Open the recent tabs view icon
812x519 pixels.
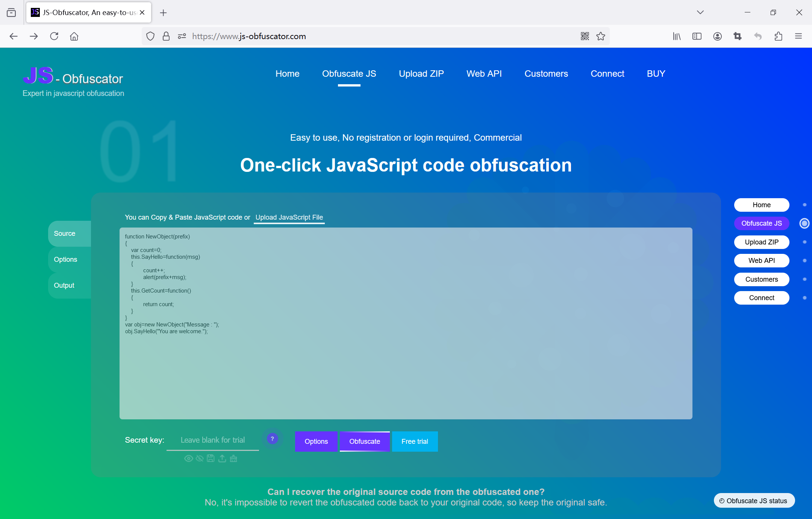[11, 12]
